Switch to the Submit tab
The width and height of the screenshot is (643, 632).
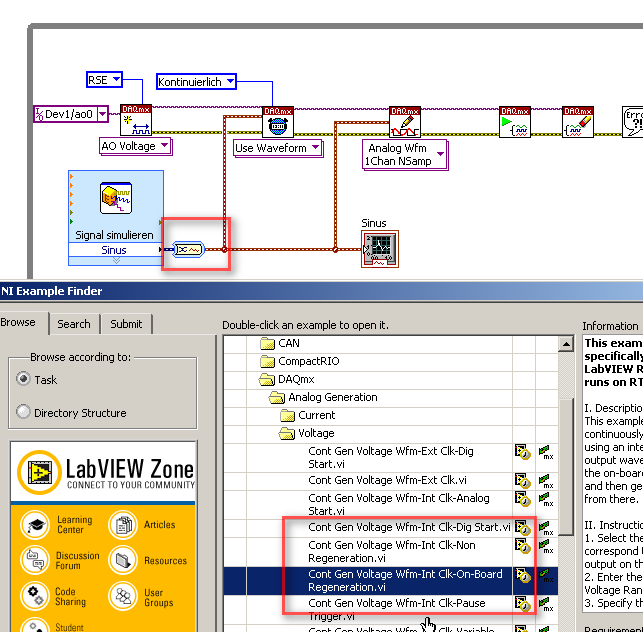[x=126, y=324]
